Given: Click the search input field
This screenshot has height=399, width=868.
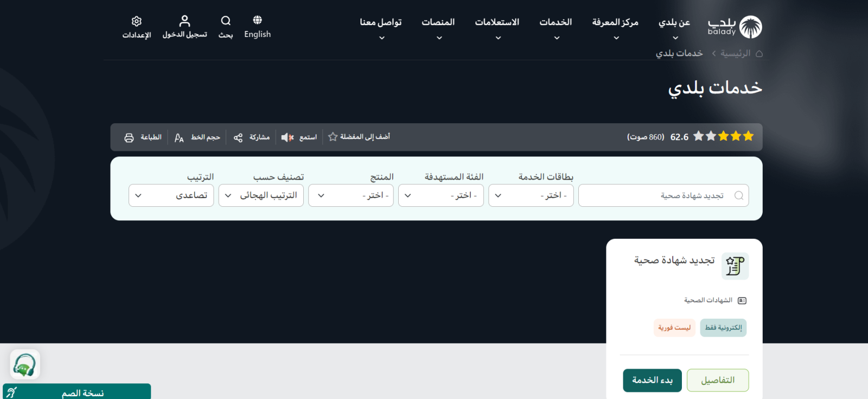Looking at the screenshot, I should coord(663,195).
